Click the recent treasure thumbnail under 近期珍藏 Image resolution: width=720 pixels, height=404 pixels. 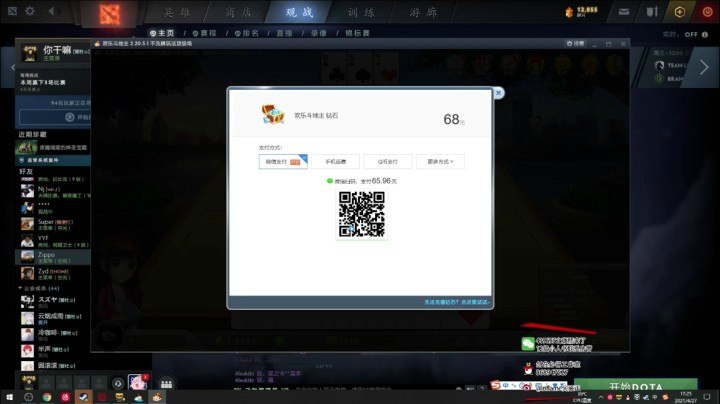tap(26, 147)
